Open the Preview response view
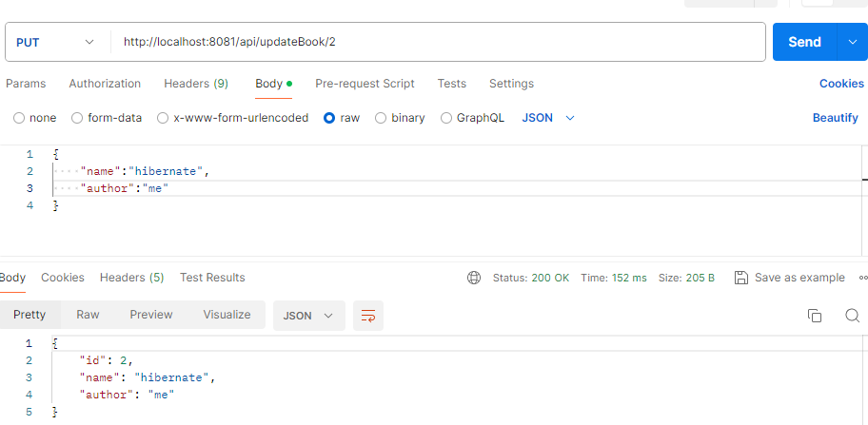Screen dimensions: 868x425 [151, 315]
